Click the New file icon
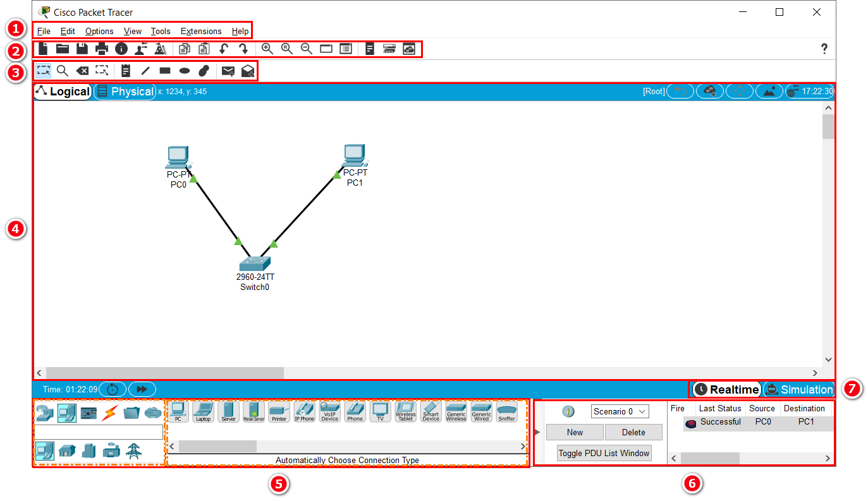Viewport: 868px width, 501px height. (43, 49)
